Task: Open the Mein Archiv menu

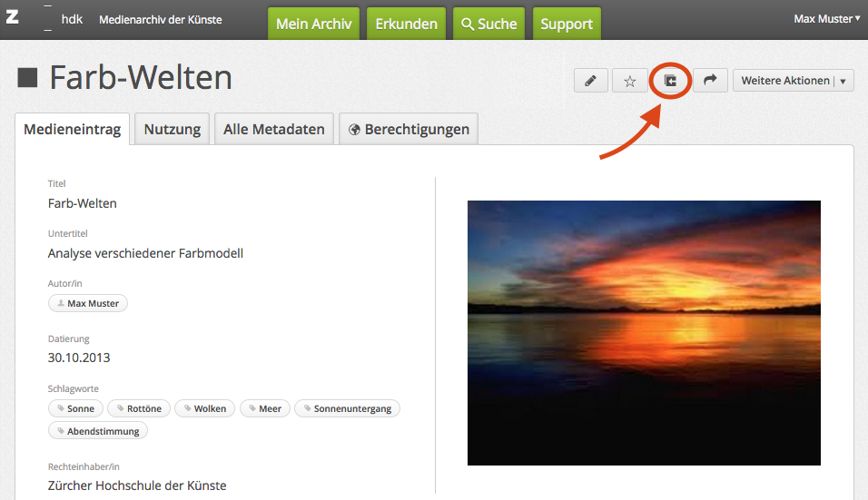Action: (313, 25)
